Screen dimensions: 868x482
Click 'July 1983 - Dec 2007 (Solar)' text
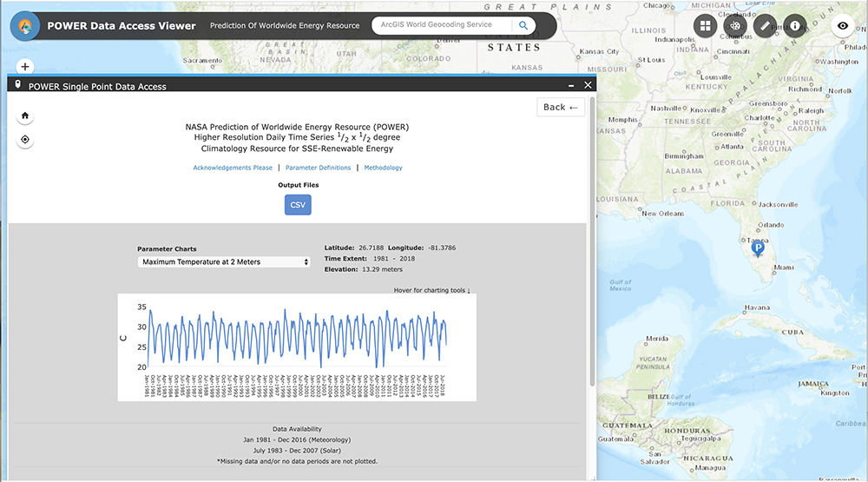coord(297,451)
